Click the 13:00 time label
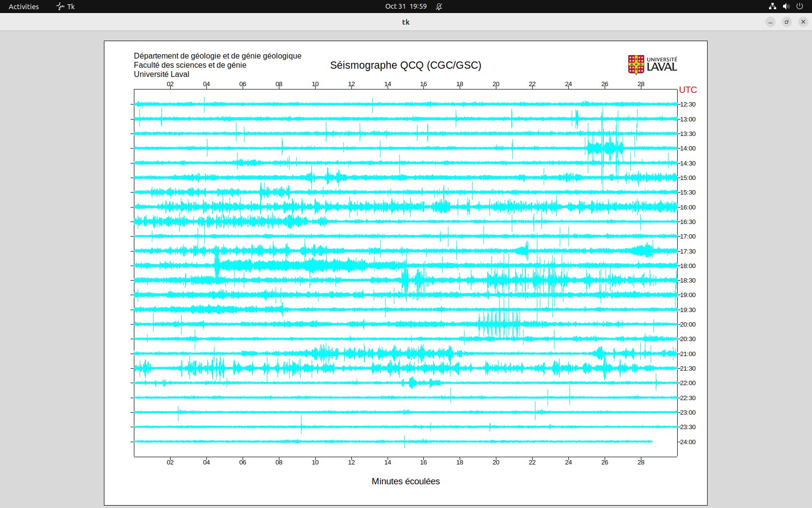This screenshot has height=508, width=812. (688, 120)
